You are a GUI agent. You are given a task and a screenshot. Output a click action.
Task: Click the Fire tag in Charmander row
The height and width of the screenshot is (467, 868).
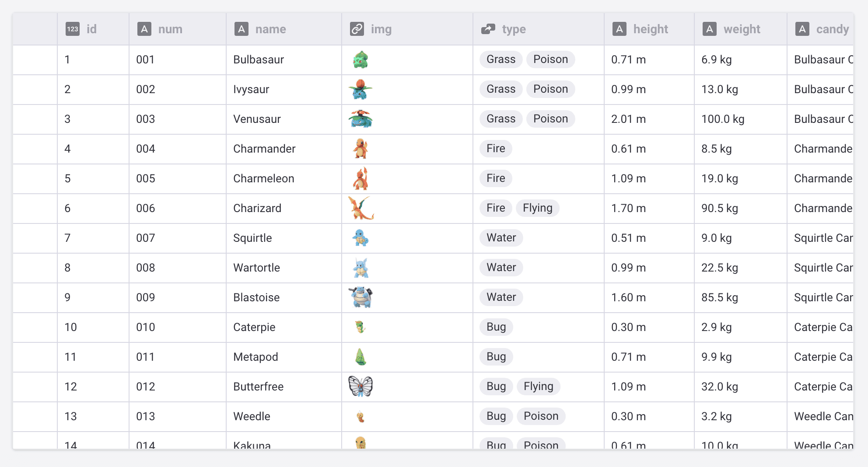click(496, 149)
